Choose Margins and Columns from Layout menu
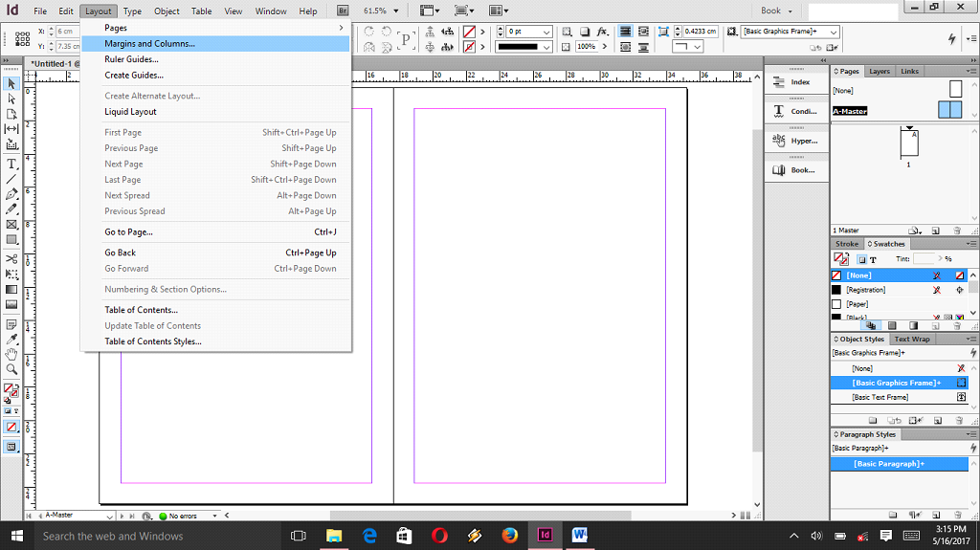980x550 pixels. (149, 44)
